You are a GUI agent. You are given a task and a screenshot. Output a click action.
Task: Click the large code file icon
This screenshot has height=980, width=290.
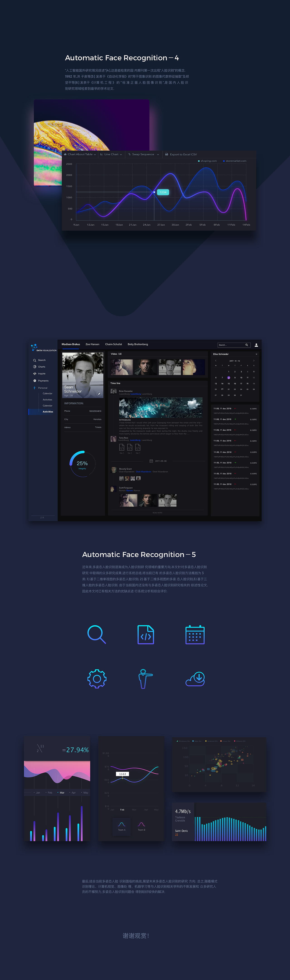tap(146, 635)
